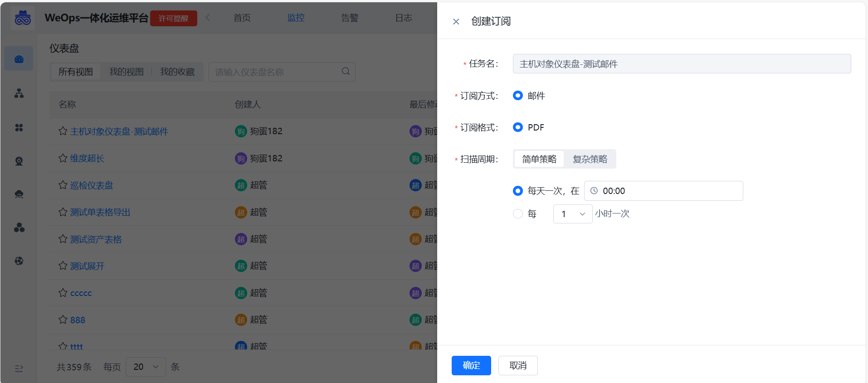Screen dimensions: 868x383
Task: Click the clock icon in time field
Action: click(594, 191)
